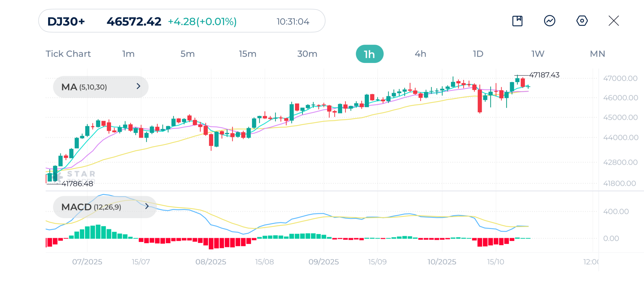The height and width of the screenshot is (287, 644).
Task: Expand the MACD (12,26,9) indicator chevron
Action: pos(147,206)
